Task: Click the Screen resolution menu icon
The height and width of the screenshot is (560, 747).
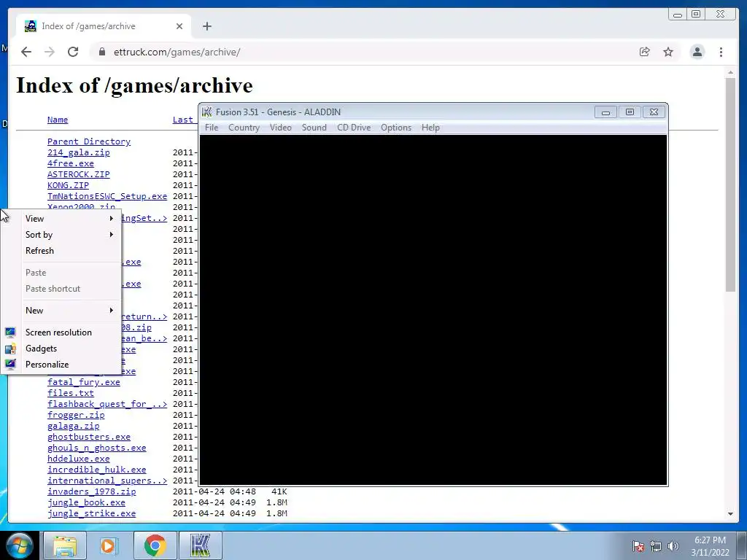Action: (10, 332)
